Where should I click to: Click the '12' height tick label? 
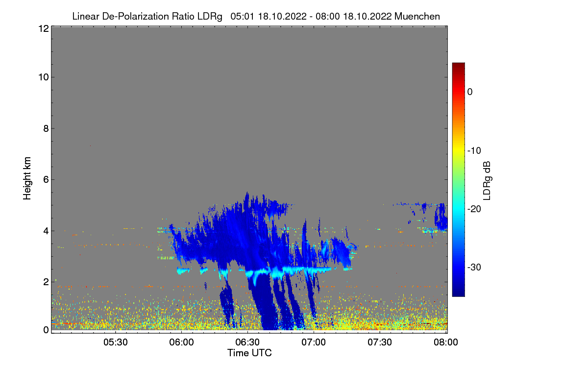coord(43,28)
